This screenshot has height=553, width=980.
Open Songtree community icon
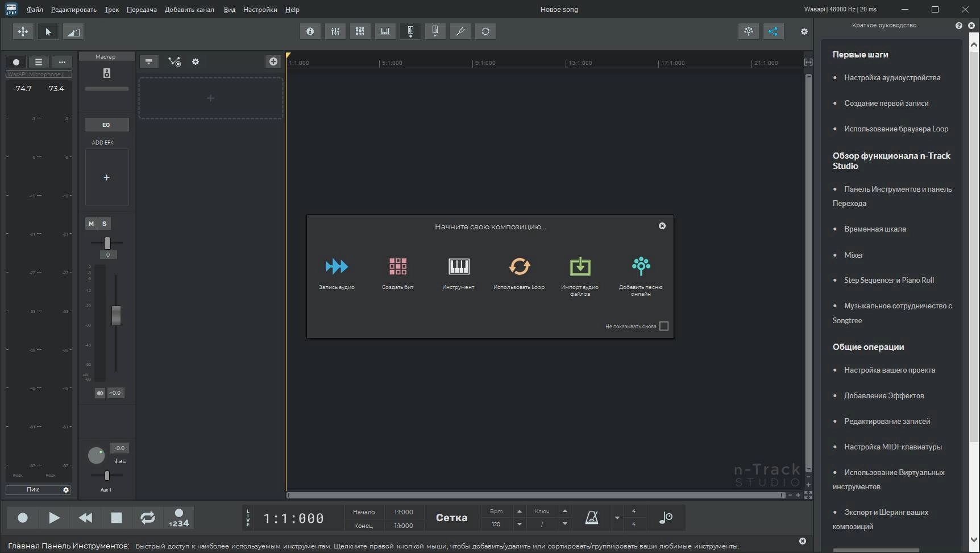coord(749,31)
